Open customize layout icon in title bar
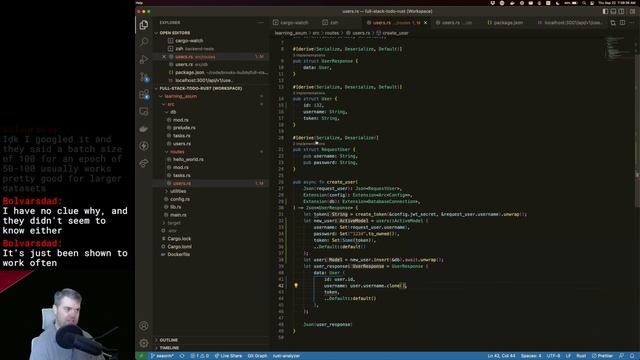The image size is (640, 360). [x=632, y=11]
